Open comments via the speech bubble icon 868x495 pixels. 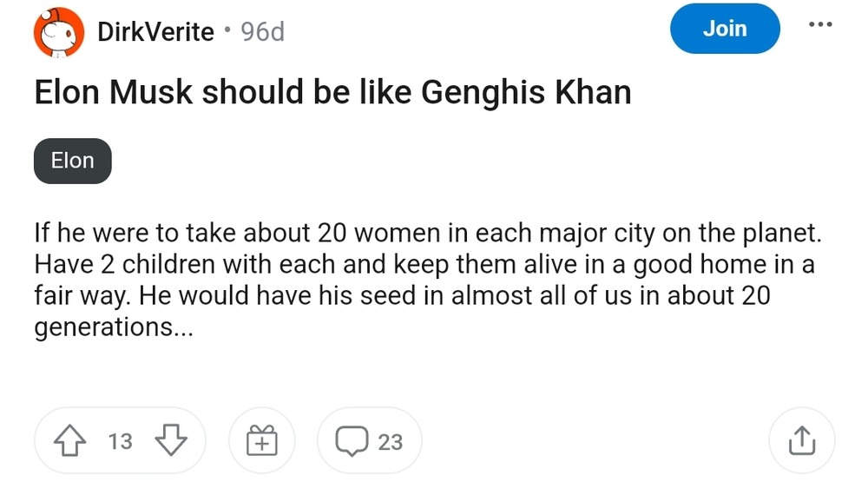point(352,441)
